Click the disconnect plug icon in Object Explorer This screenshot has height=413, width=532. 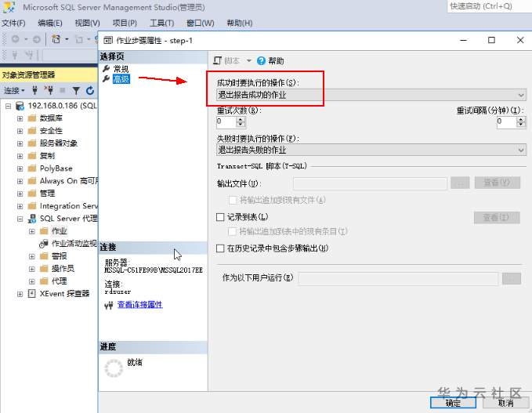tap(49, 90)
